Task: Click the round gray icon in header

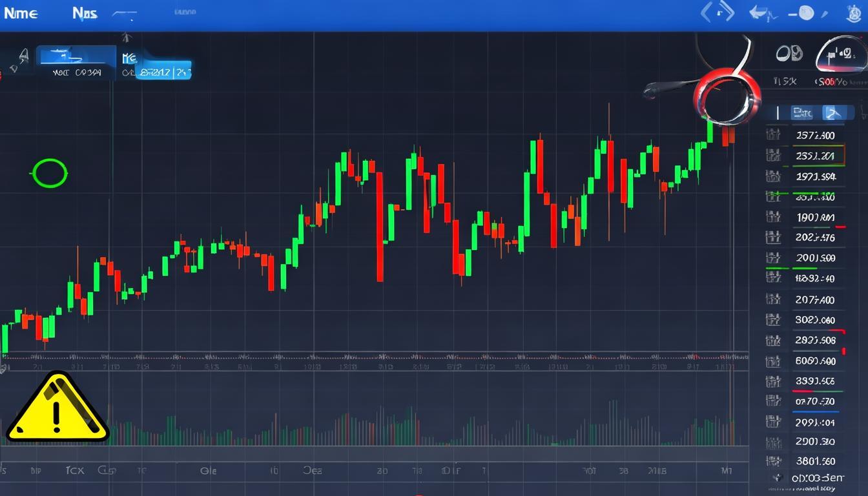Action: [x=805, y=13]
